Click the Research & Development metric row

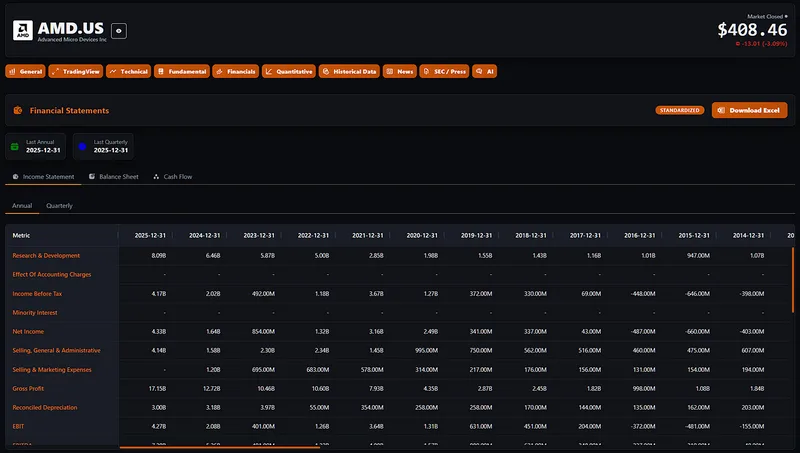46,256
